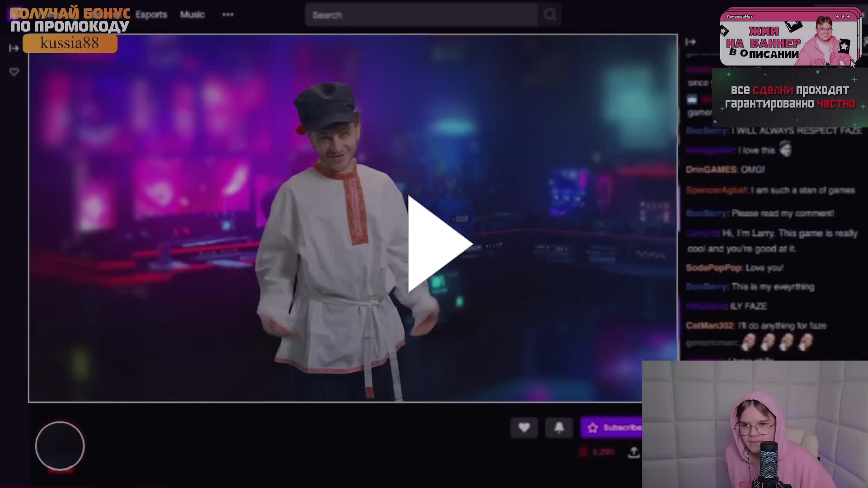Click the play triangle to start the video
This screenshot has height=488, width=868.
coord(436,244)
